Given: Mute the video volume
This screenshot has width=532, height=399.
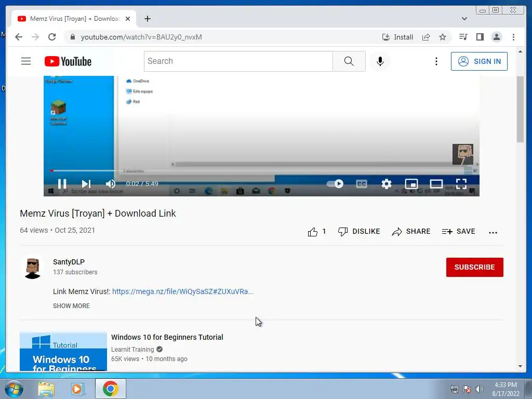Looking at the screenshot, I should click(x=110, y=184).
